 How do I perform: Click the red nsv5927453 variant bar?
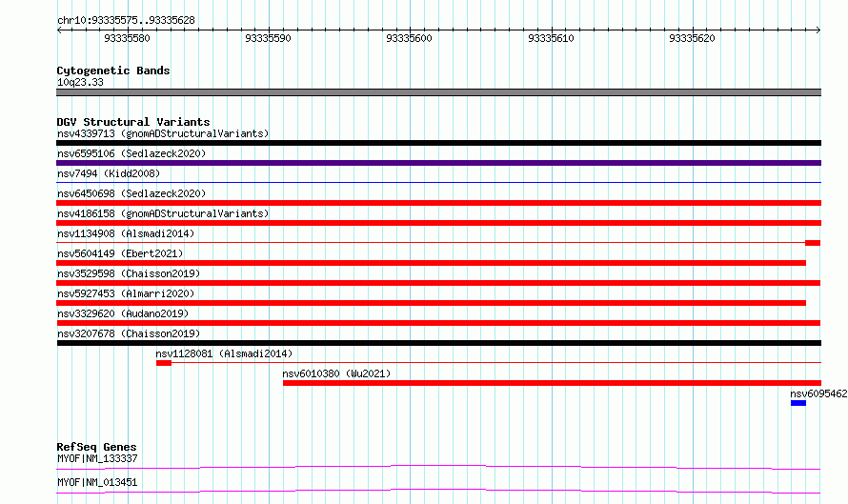(x=431, y=303)
